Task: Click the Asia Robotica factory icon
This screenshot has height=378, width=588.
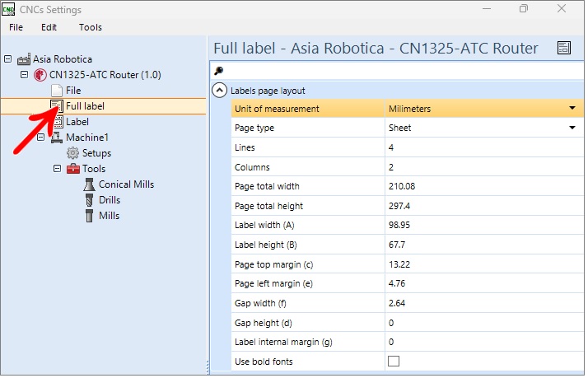Action: click(x=24, y=59)
